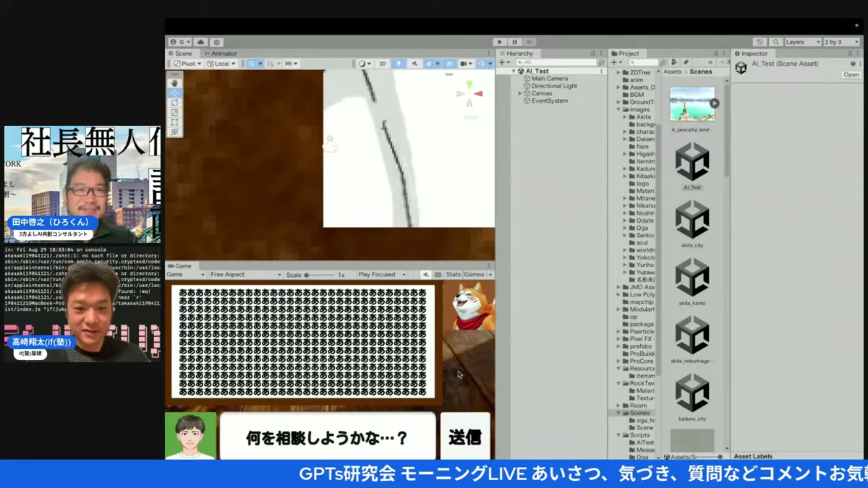This screenshot has width=868, height=488.
Task: Open the Scene tab three-dot options menu
Action: click(x=490, y=53)
